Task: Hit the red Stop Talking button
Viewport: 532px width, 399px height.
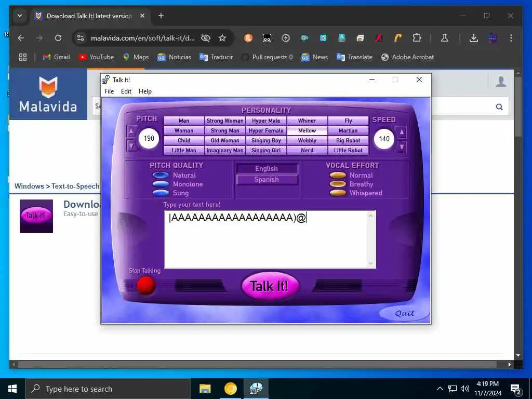Action: (146, 285)
